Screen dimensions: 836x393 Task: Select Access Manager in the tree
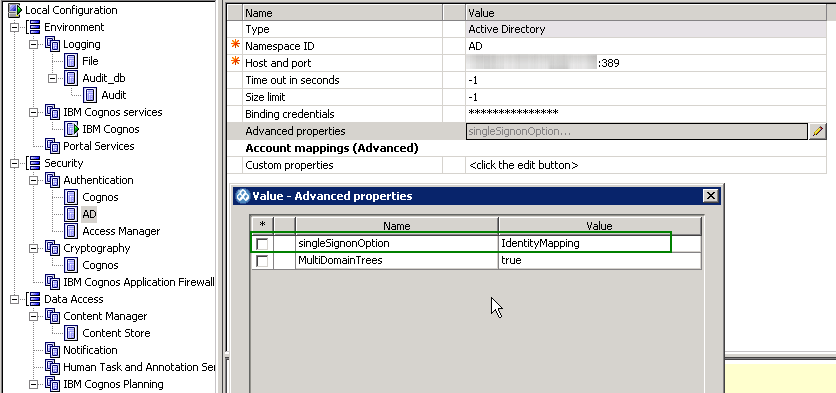pyautogui.click(x=121, y=231)
